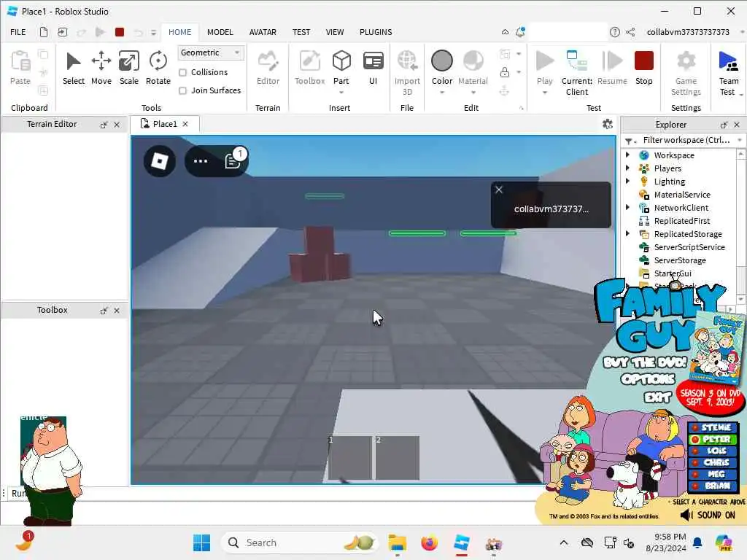747x560 pixels.
Task: Open the username account dropdown arrow
Action: [742, 32]
